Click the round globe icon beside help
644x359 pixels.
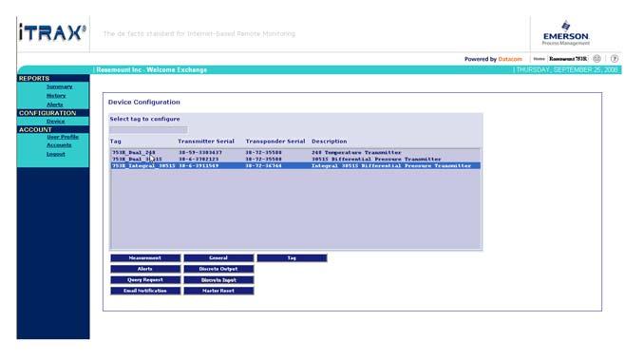pyautogui.click(x=597, y=59)
